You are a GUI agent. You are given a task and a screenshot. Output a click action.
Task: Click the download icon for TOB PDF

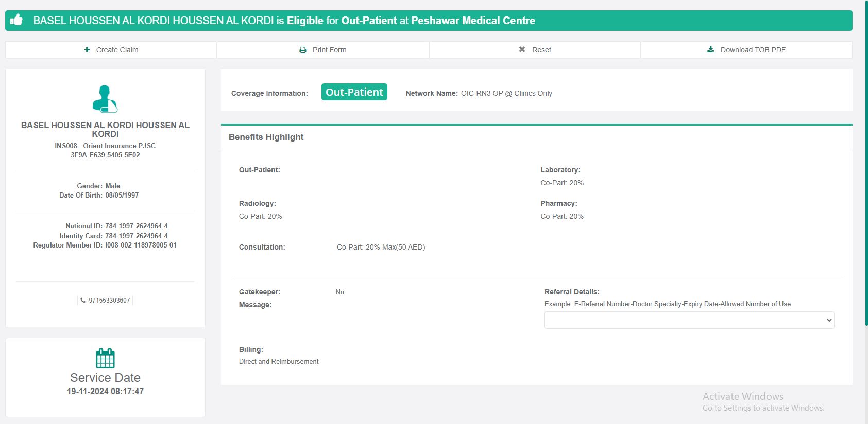[x=711, y=50]
